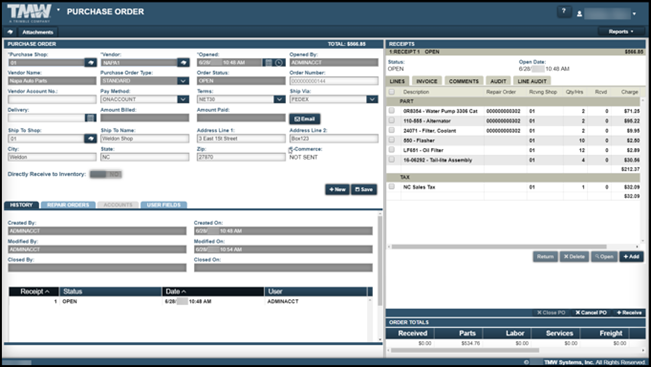Image resolution: width=651 pixels, height=367 pixels.
Task: Check the Water Pump 3306 Cat line
Action: (392, 111)
